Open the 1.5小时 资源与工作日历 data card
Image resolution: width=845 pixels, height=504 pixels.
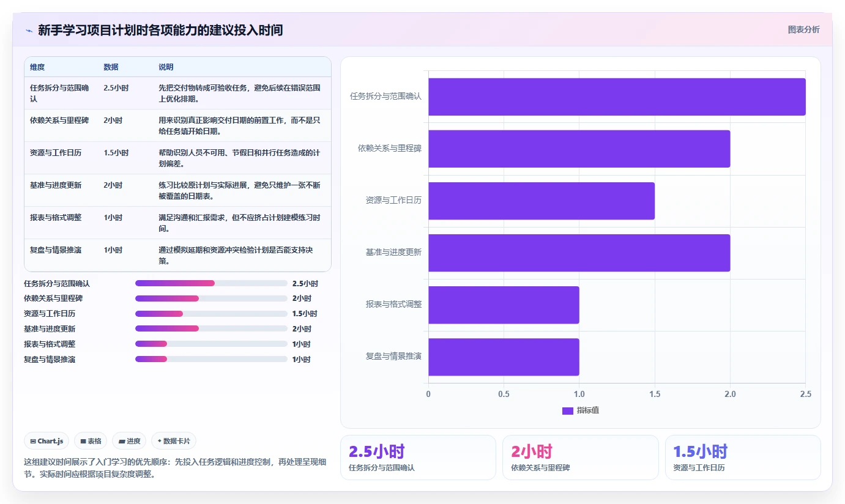pyautogui.click(x=743, y=458)
